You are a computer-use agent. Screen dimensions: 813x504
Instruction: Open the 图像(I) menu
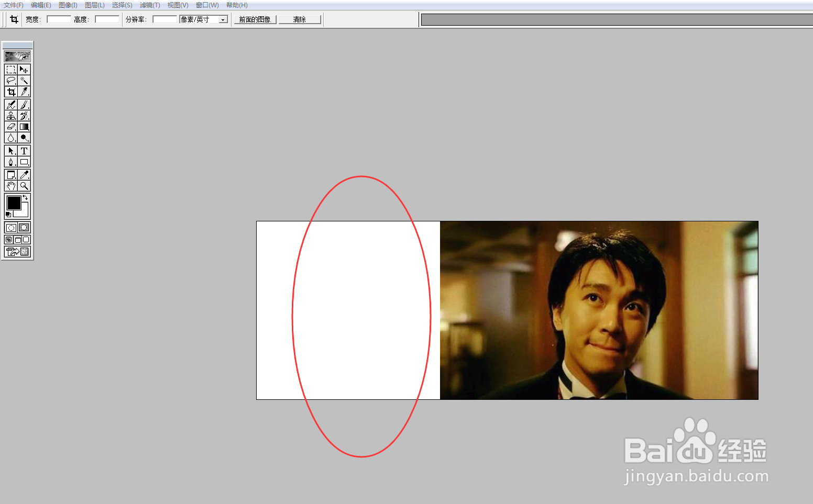pos(68,5)
